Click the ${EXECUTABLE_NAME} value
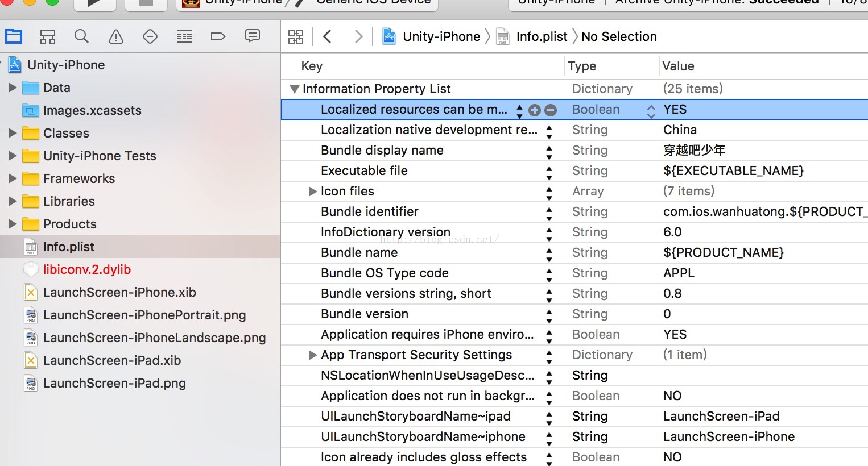The image size is (868, 466). tap(733, 171)
